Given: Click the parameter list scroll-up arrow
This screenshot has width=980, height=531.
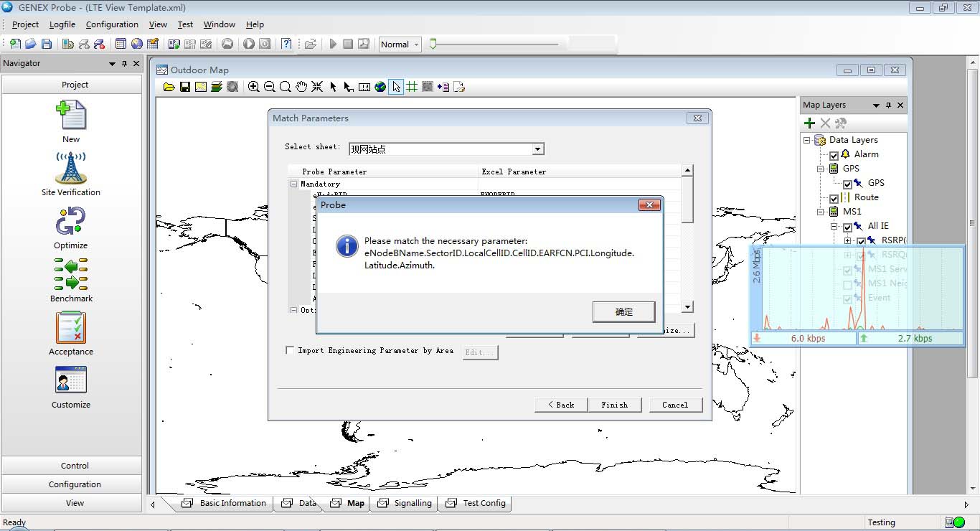Looking at the screenshot, I should (x=687, y=171).
